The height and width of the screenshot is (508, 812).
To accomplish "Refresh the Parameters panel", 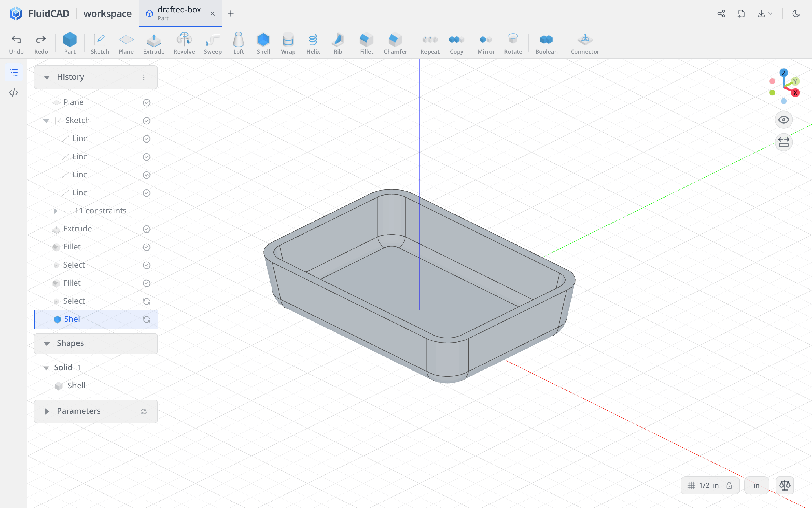I will (x=144, y=411).
